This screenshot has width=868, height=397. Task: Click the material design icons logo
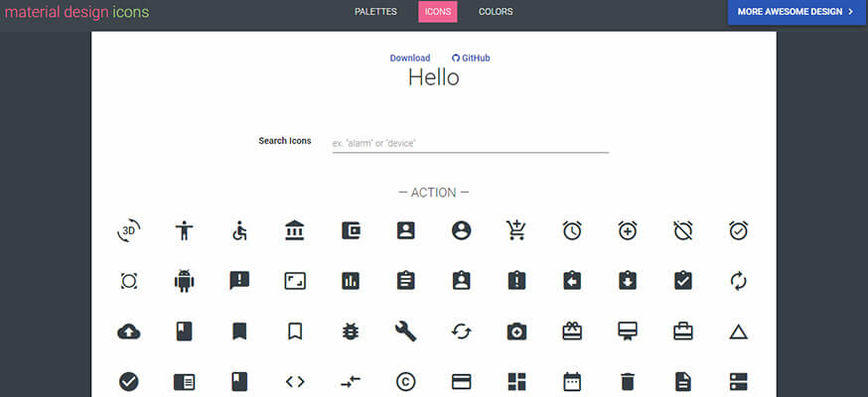coord(76,12)
